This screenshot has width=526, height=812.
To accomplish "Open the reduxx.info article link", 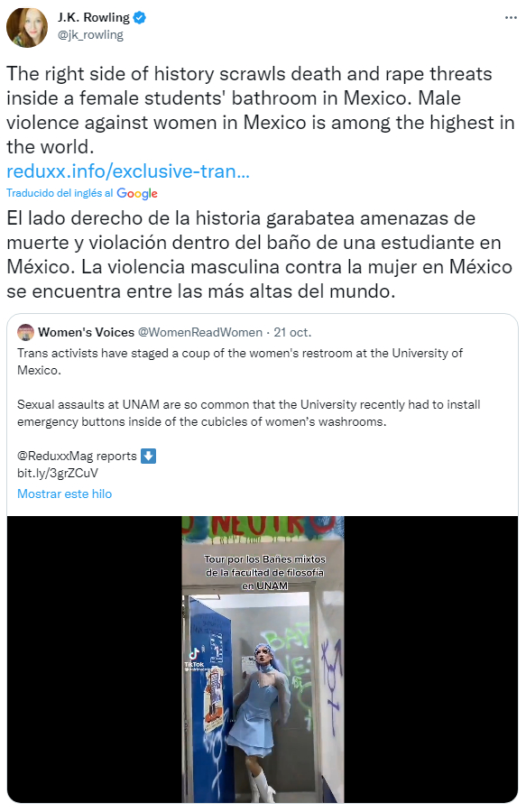I will tap(128, 171).
